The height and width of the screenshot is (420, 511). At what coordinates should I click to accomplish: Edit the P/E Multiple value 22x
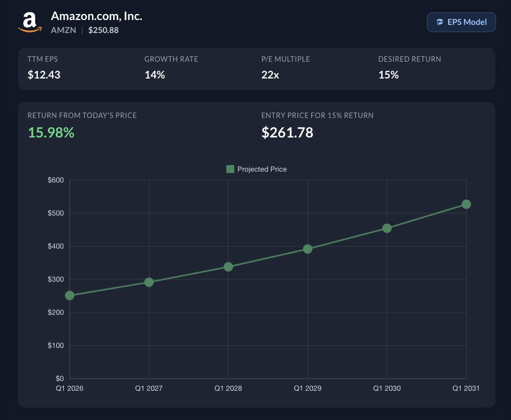270,75
